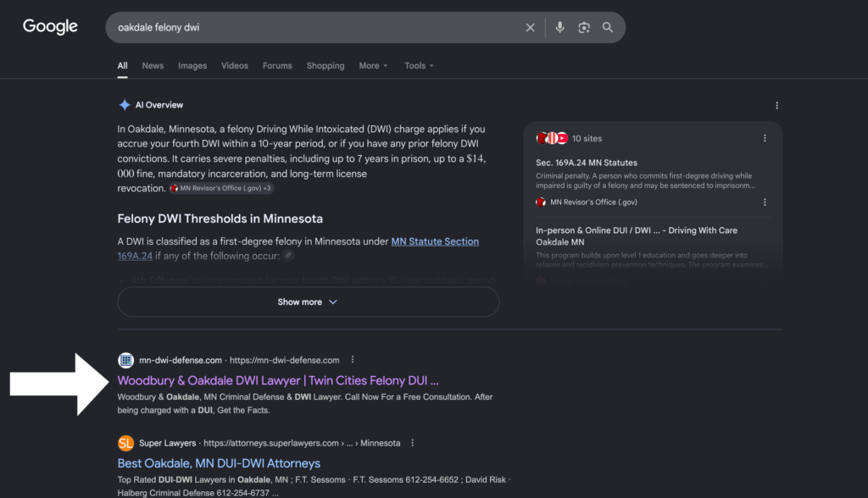
Task: Open the 10 sites card options menu
Action: tap(765, 138)
